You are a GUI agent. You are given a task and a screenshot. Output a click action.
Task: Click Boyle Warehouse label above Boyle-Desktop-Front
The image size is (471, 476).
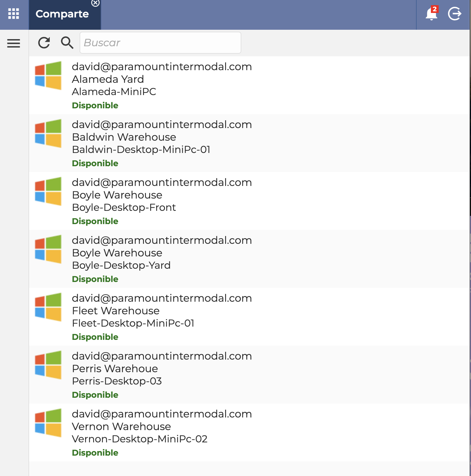tap(117, 195)
